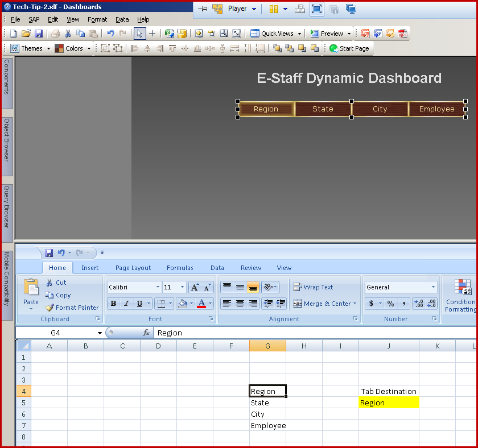Expand the Quick Views dropdown arrow
The image size is (478, 448).
click(299, 34)
